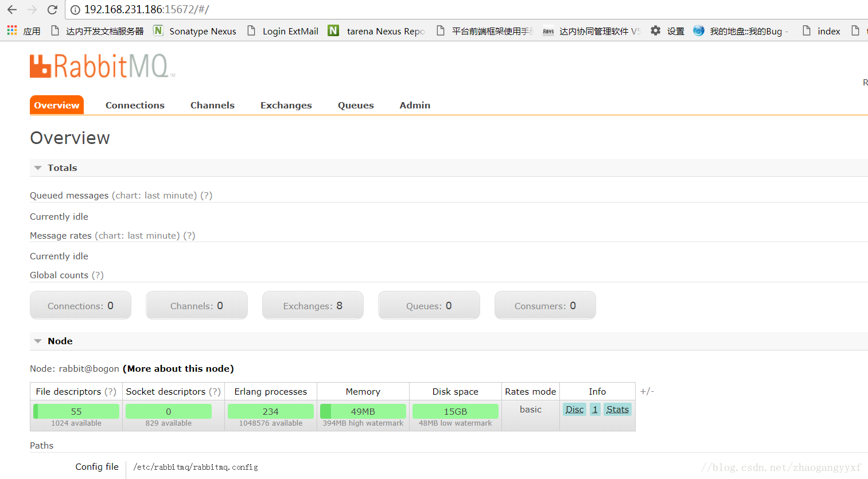Click the config file path /etc/rabbitmq/rabbitmq.config
868x479 pixels.
pyautogui.click(x=196, y=468)
